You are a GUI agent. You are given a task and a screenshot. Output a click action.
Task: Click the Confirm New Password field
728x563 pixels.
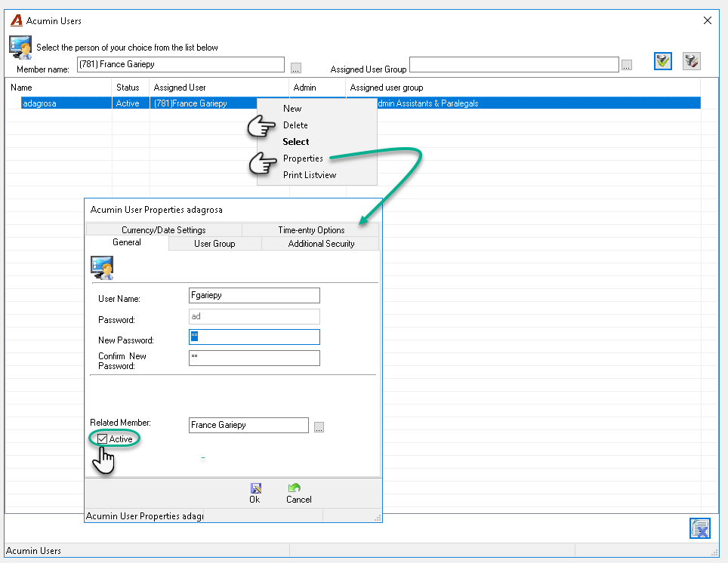(x=254, y=358)
